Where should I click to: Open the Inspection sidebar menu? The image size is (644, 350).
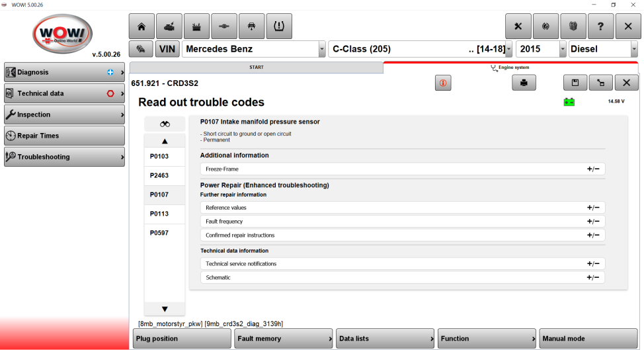point(65,114)
